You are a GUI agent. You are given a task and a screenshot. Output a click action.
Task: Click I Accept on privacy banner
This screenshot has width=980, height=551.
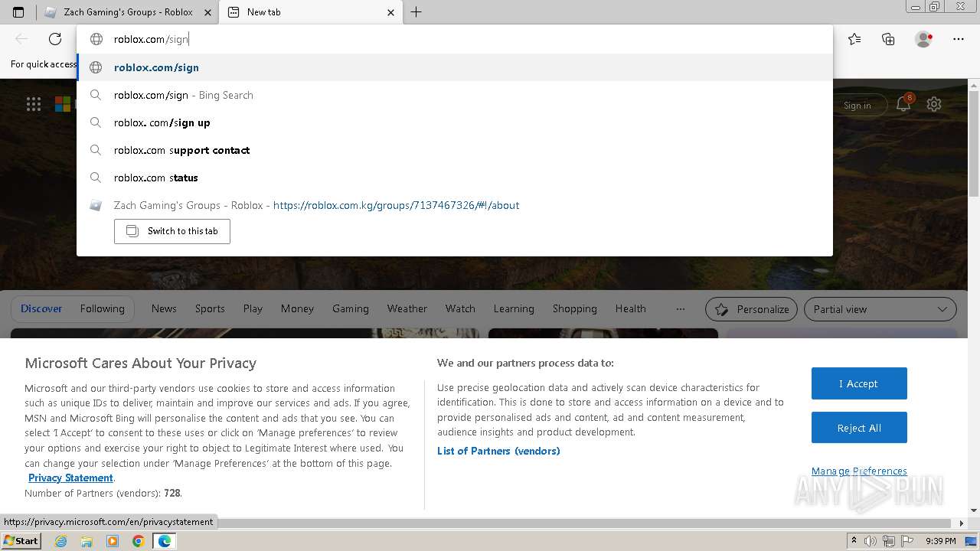coord(859,383)
